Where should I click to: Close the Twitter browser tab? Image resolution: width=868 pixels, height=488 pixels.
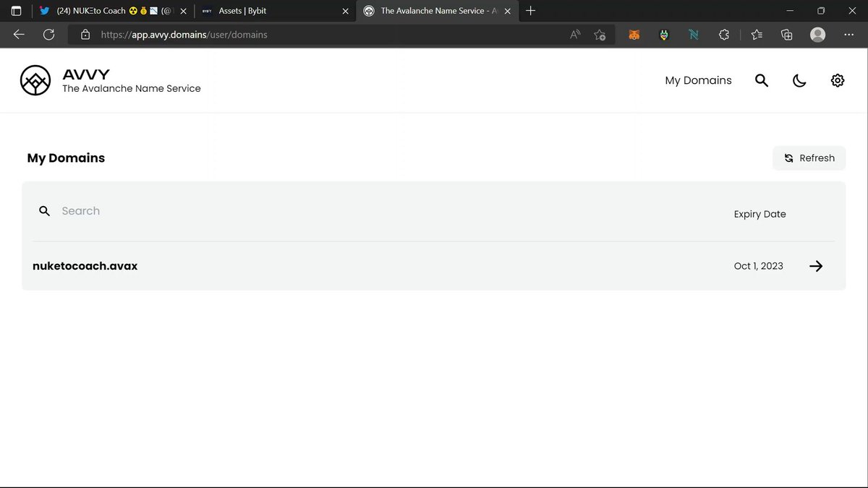pyautogui.click(x=184, y=11)
